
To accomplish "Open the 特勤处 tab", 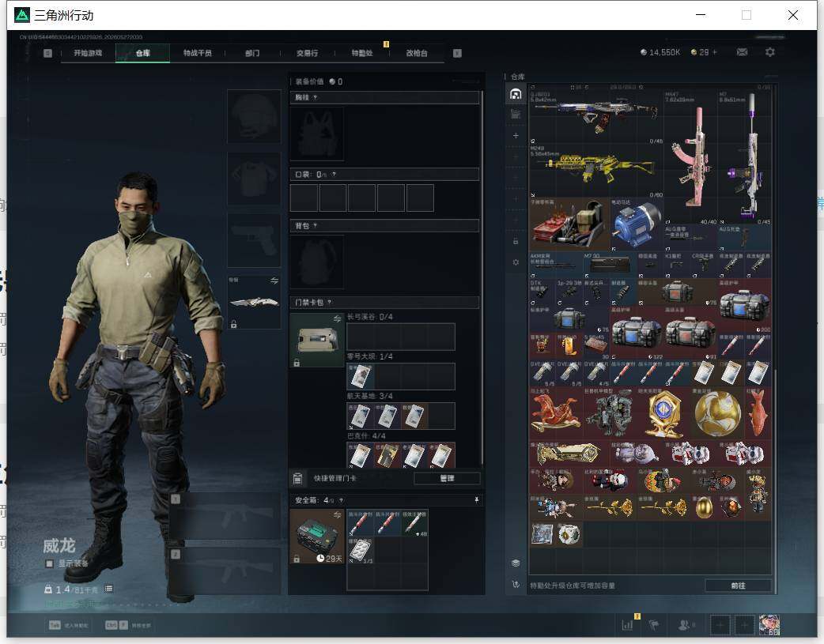I will coord(362,53).
